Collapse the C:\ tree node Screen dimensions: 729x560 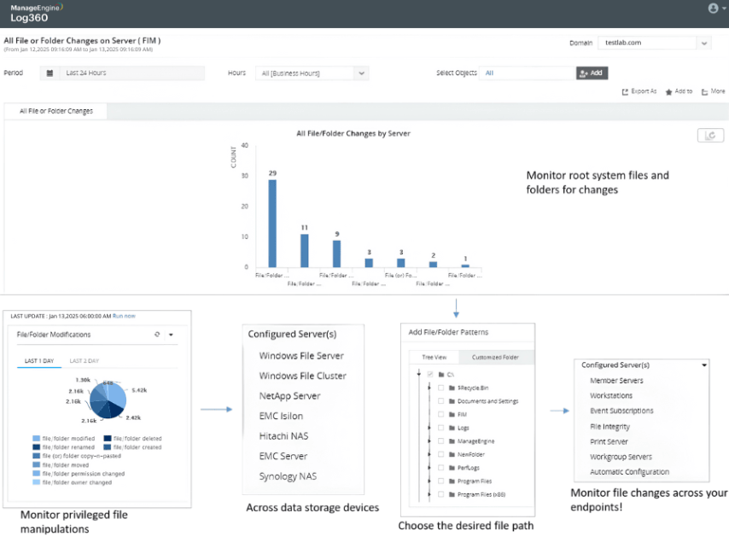coord(419,374)
